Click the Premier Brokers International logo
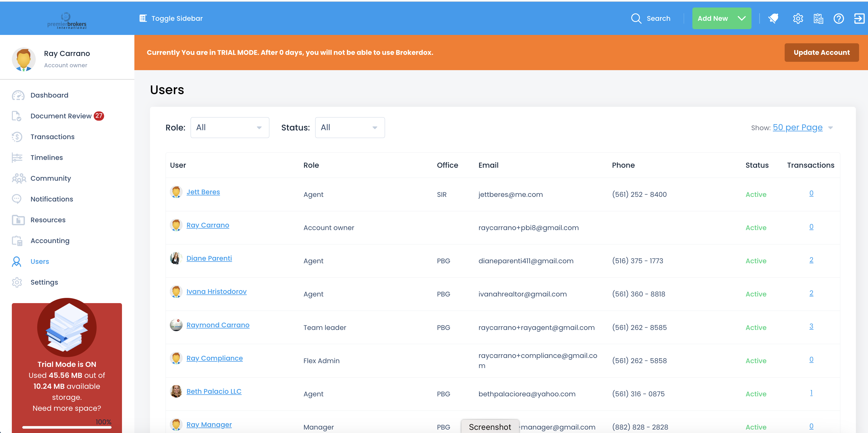Viewport: 868px width, 433px height. tap(67, 20)
